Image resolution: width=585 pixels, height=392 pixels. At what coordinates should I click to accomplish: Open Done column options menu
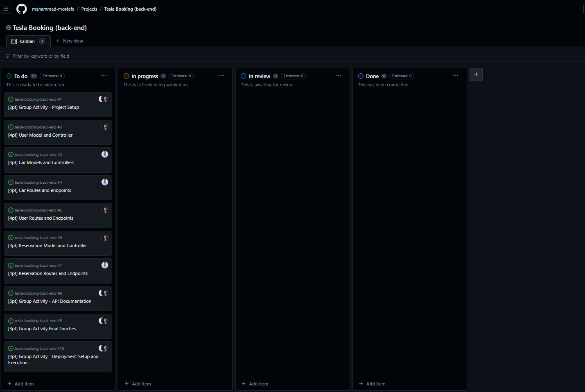tap(455, 75)
